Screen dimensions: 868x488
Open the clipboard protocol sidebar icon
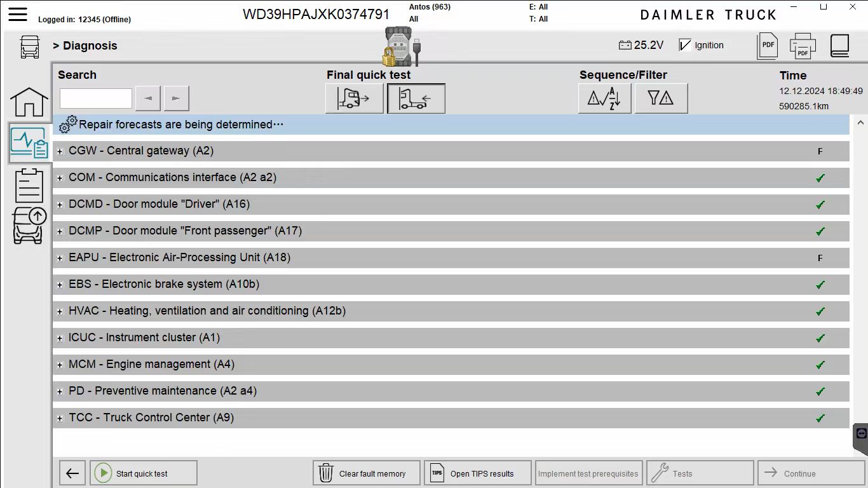pos(29,185)
